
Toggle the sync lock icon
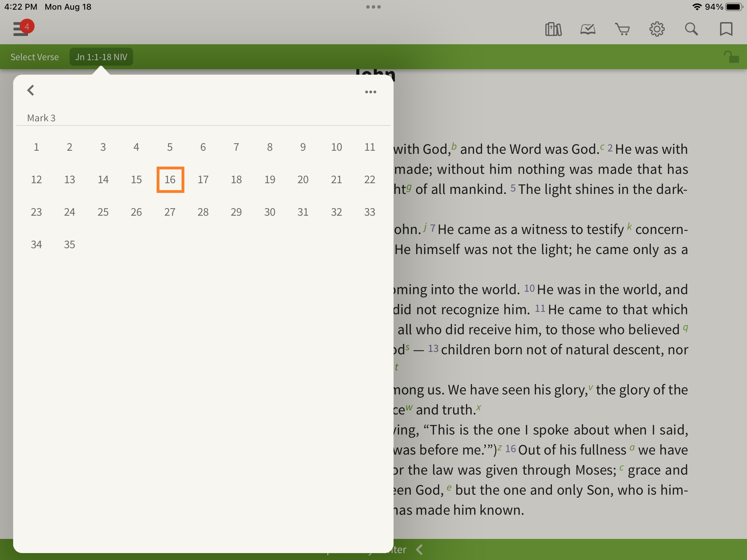(x=731, y=57)
